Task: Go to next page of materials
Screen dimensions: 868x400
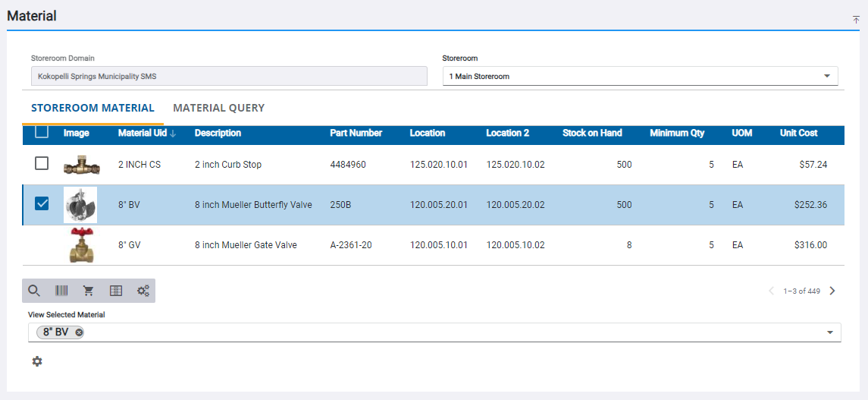Action: click(x=832, y=291)
